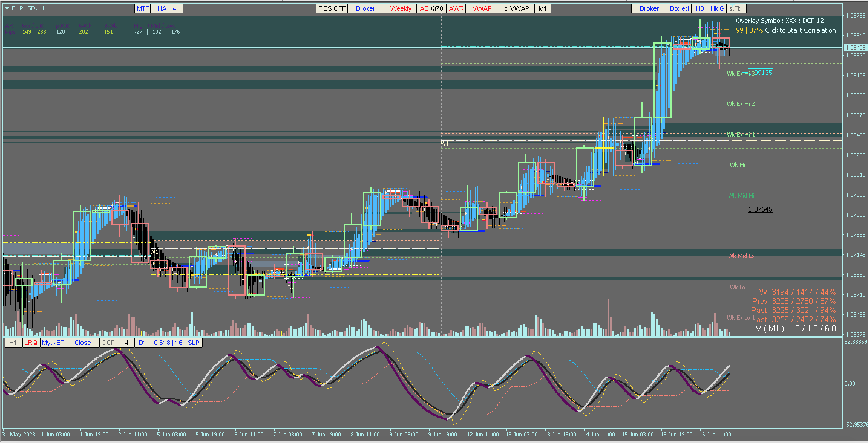Image resolution: width=868 pixels, height=443 pixels.
Task: Toggle the FIBS OFF button
Action: tap(332, 8)
